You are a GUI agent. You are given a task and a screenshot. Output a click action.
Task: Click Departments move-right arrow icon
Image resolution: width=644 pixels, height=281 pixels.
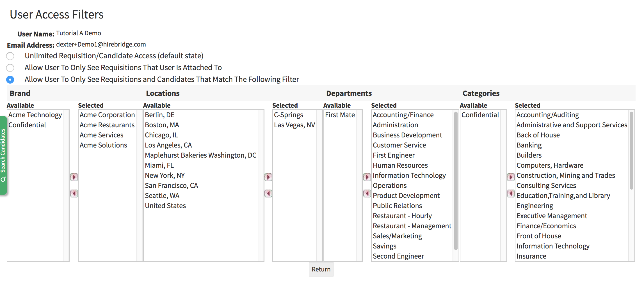[367, 177]
